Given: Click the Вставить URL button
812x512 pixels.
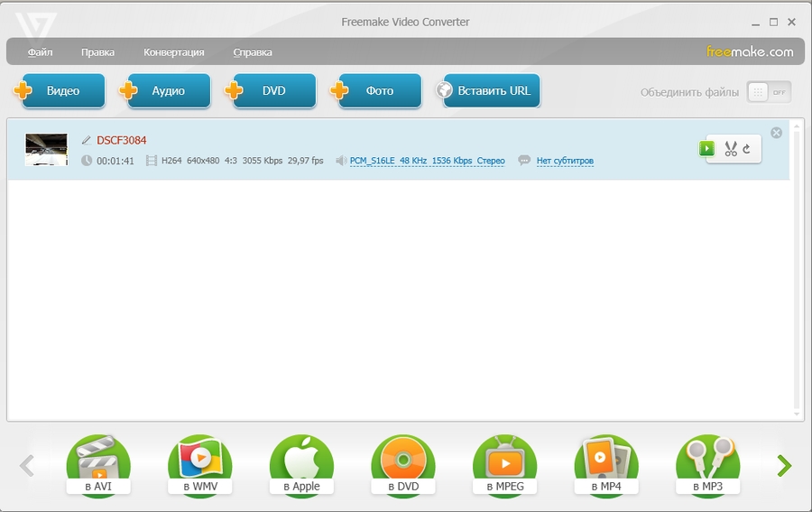Looking at the screenshot, I should coord(488,90).
